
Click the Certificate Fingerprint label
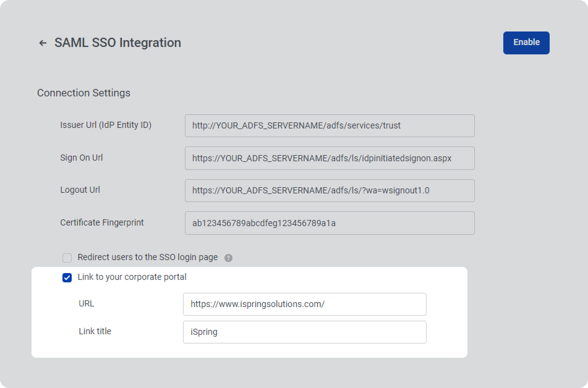click(102, 222)
